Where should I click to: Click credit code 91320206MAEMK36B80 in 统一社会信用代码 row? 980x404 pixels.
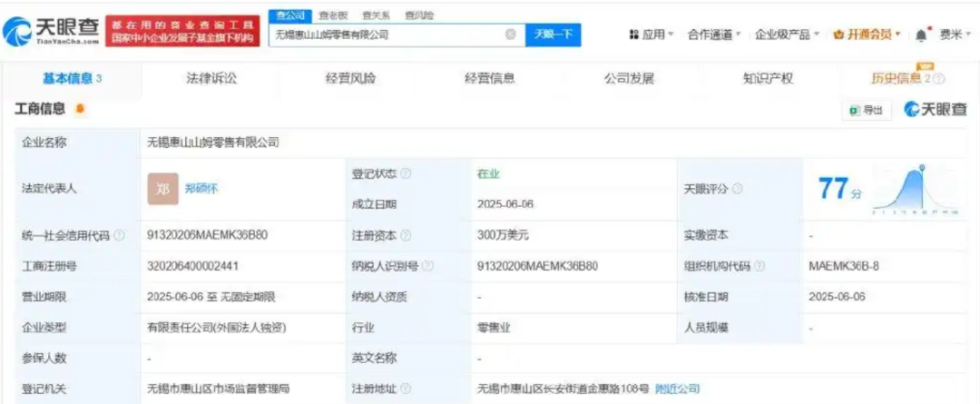[x=208, y=236]
